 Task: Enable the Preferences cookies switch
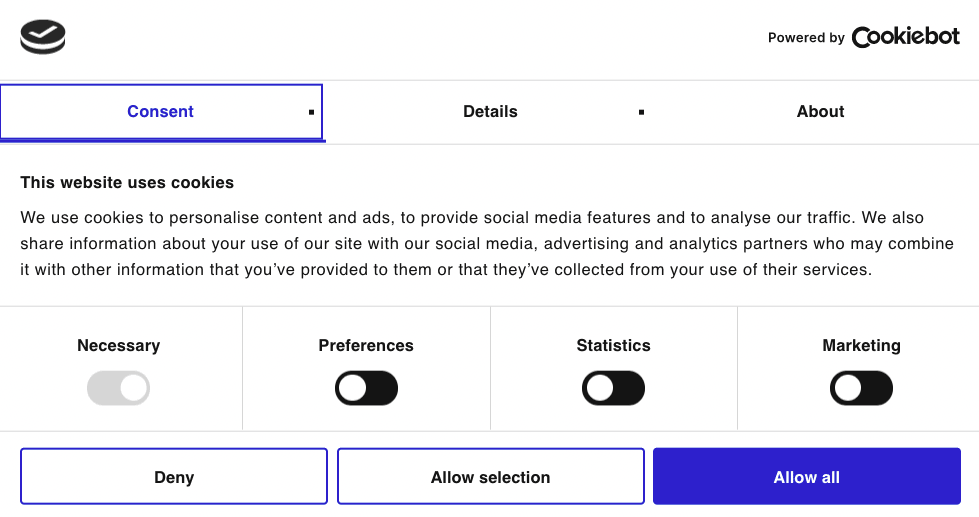pyautogui.click(x=366, y=388)
